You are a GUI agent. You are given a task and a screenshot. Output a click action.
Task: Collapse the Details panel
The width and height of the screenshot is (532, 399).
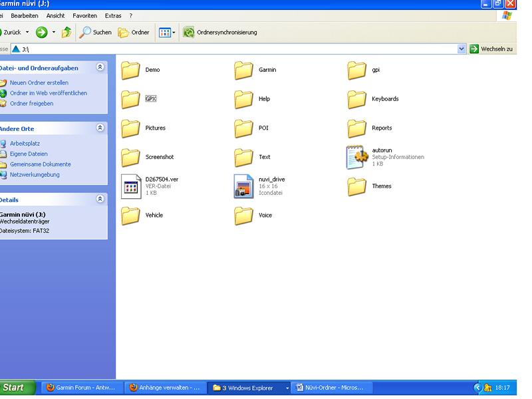tap(100, 199)
